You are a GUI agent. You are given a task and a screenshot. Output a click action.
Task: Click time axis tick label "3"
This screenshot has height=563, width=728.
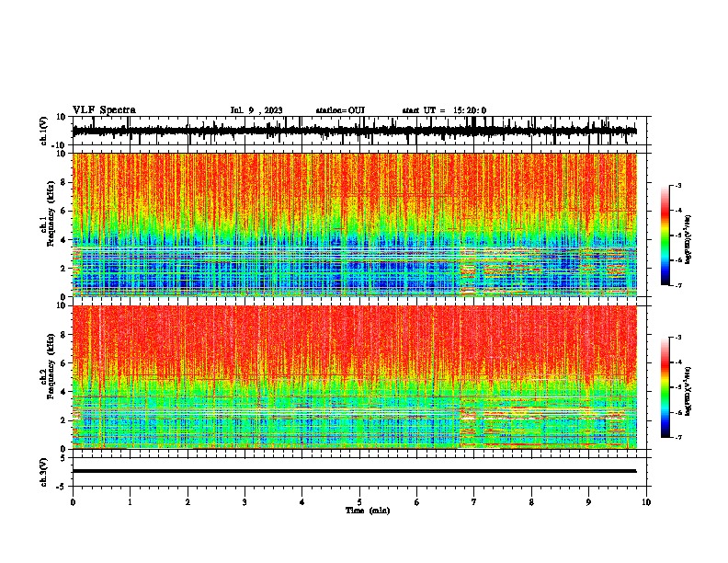tap(245, 502)
